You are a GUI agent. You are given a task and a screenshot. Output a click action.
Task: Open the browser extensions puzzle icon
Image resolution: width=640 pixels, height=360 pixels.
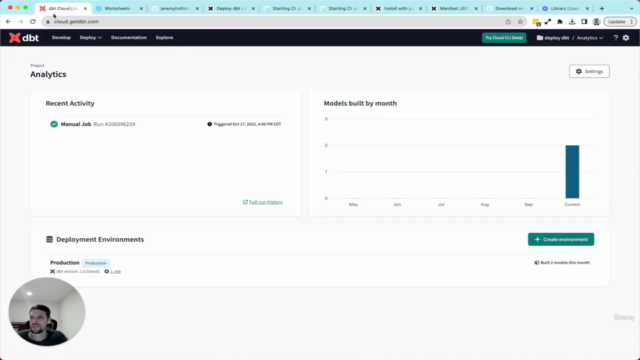(x=560, y=22)
